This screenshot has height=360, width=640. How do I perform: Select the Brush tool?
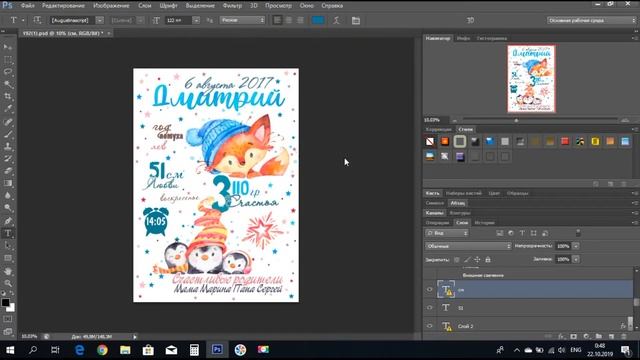point(8,134)
